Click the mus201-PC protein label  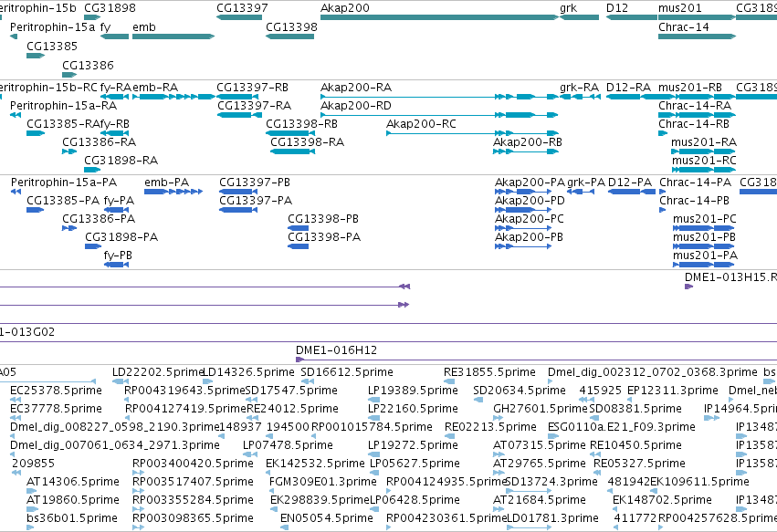705,219
